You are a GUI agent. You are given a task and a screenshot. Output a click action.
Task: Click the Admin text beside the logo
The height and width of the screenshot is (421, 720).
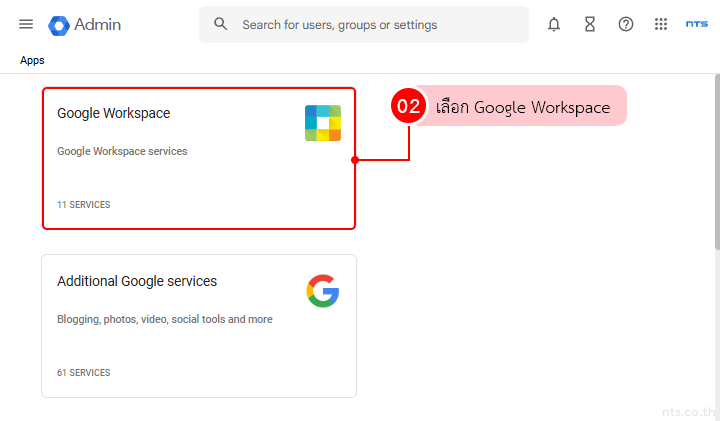[97, 25]
